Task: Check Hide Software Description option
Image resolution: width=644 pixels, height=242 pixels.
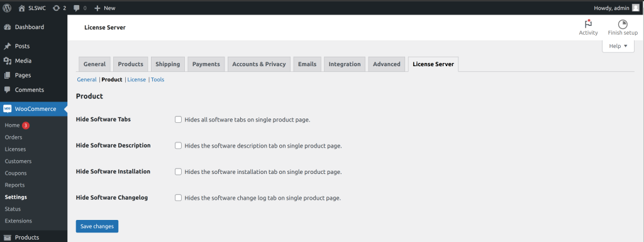Action: (x=178, y=146)
